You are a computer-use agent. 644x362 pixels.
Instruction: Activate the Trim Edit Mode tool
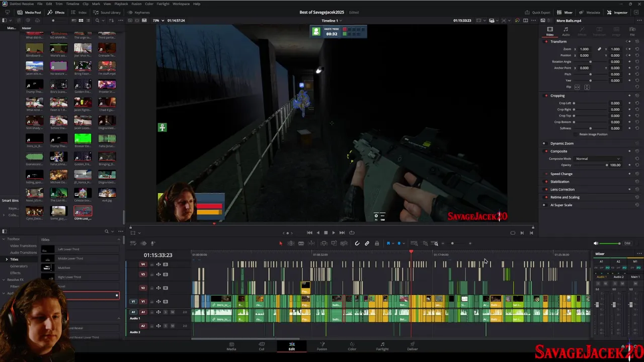291,243
